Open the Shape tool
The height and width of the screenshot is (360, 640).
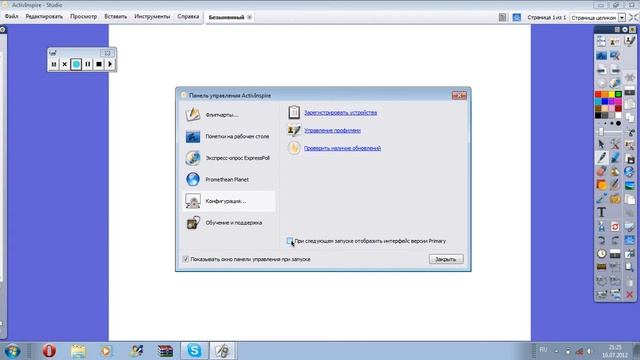pyautogui.click(x=601, y=185)
